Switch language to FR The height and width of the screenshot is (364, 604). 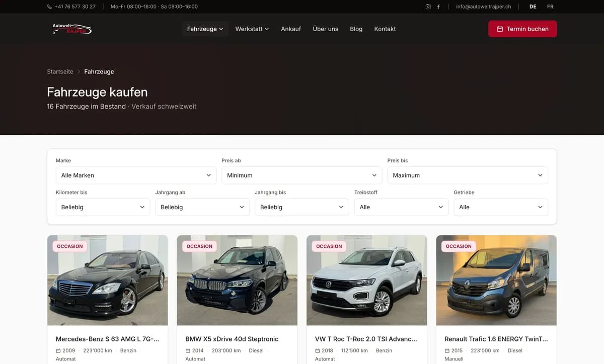coord(550,7)
